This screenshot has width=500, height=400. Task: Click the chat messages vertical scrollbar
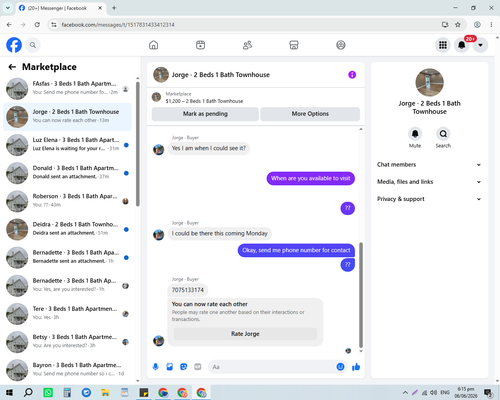click(361, 295)
